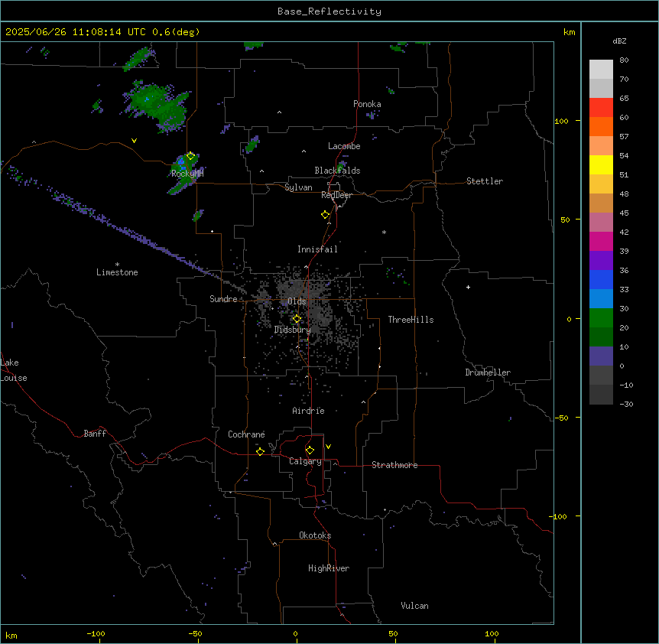Image resolution: width=659 pixels, height=644 pixels.
Task: Click the Base_Reflectivity title
Action: tap(329, 11)
